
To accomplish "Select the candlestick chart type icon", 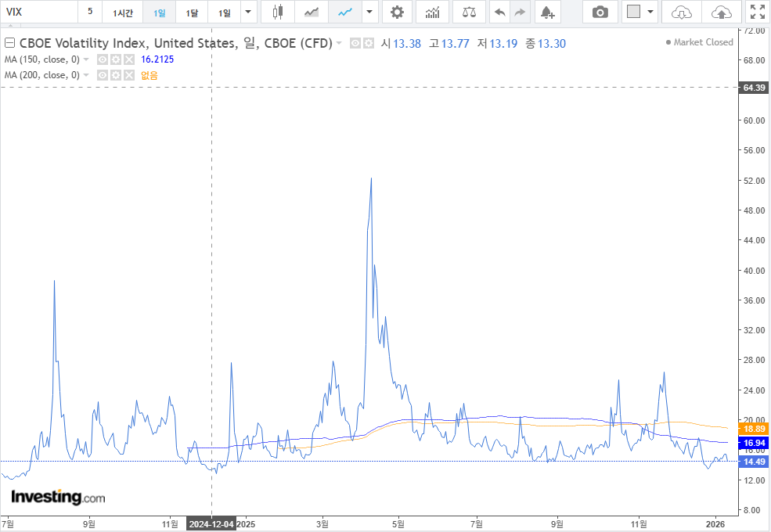I will click(x=278, y=12).
